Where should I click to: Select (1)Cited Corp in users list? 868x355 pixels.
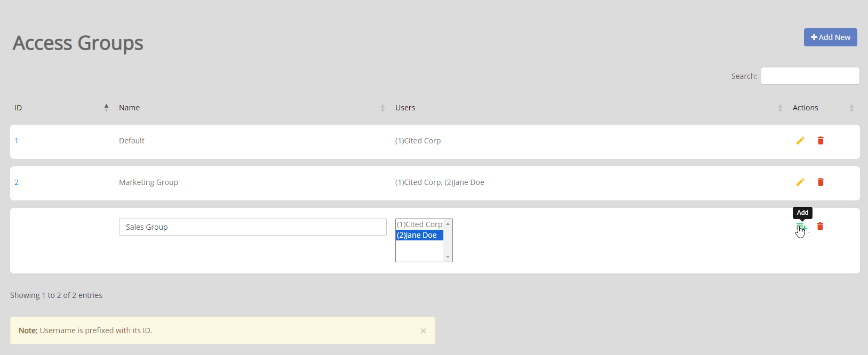tap(419, 224)
